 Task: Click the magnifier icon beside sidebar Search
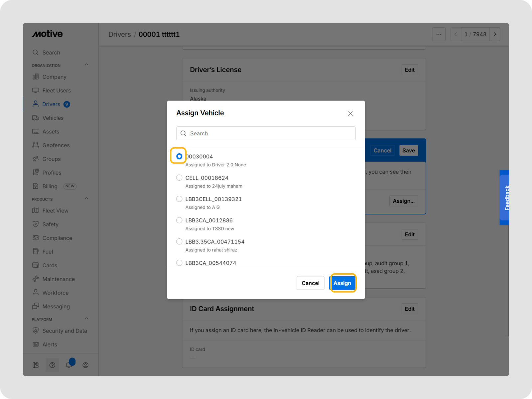point(36,53)
